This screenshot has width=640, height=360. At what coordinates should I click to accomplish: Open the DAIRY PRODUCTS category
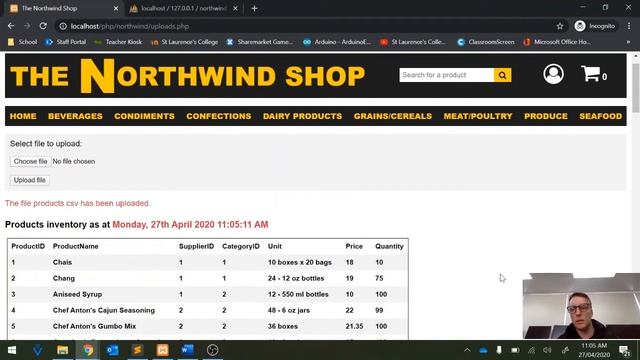(302, 116)
